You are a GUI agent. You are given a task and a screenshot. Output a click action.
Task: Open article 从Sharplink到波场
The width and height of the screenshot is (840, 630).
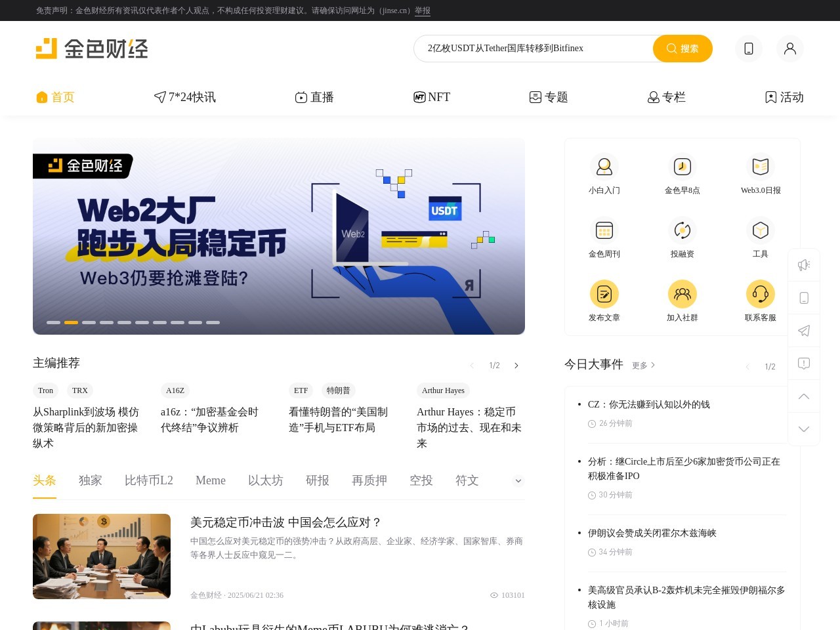click(86, 428)
